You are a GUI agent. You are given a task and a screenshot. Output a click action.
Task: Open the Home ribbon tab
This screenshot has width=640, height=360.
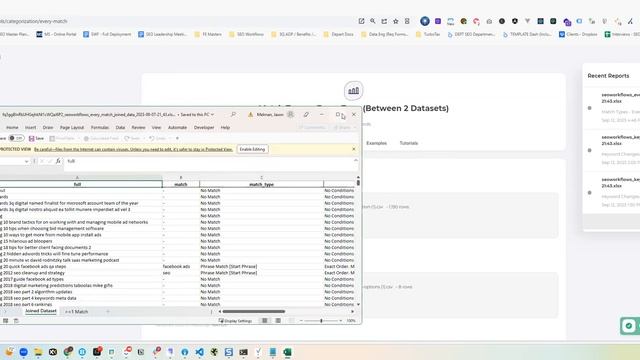click(x=12, y=127)
